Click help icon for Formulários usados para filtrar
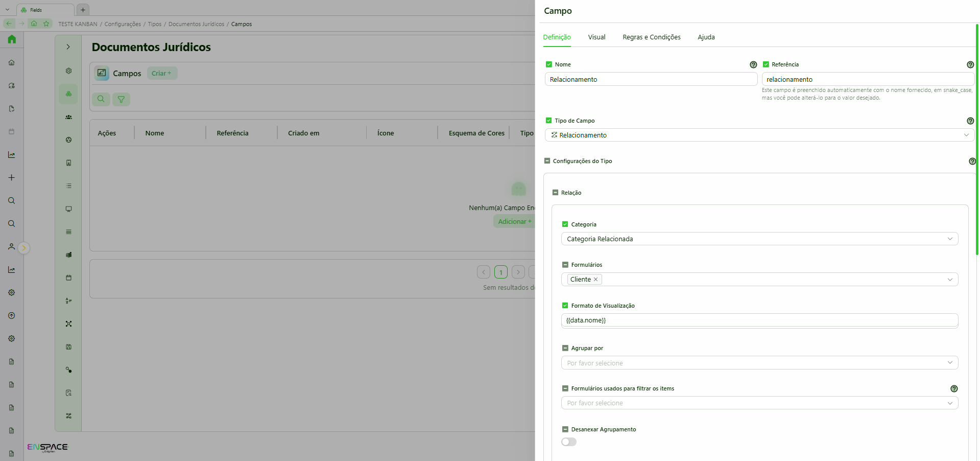The image size is (980, 461). click(954, 388)
